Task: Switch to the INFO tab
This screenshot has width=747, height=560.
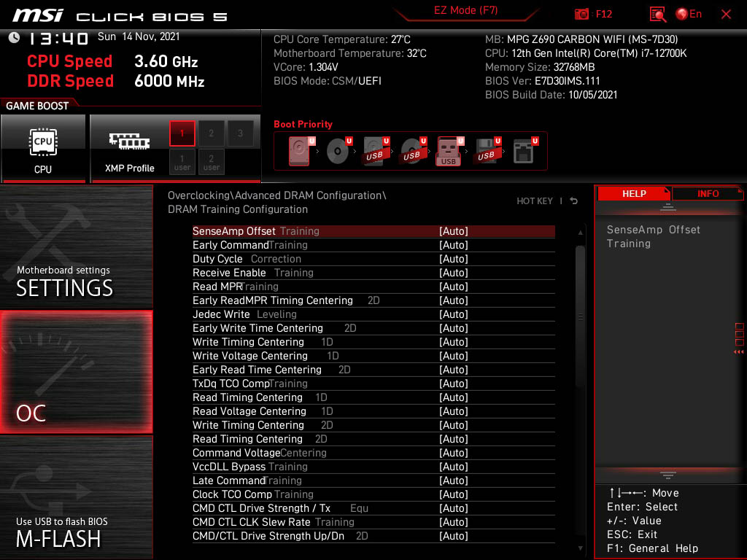Action: tap(708, 194)
